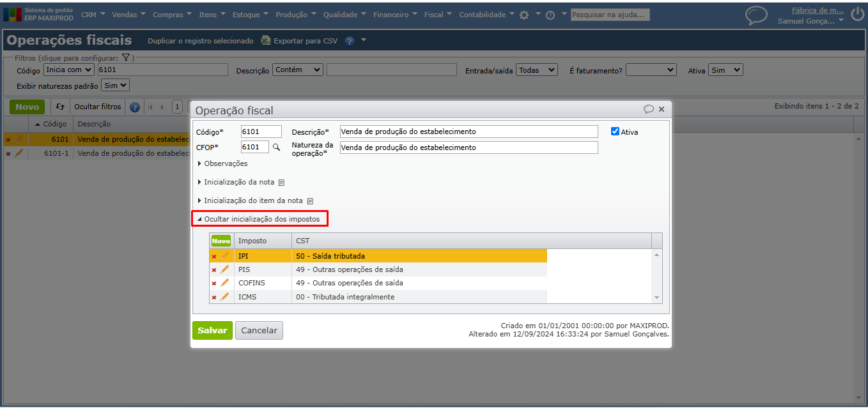Open the Ativa 'Sim' filter dropdown

click(725, 70)
